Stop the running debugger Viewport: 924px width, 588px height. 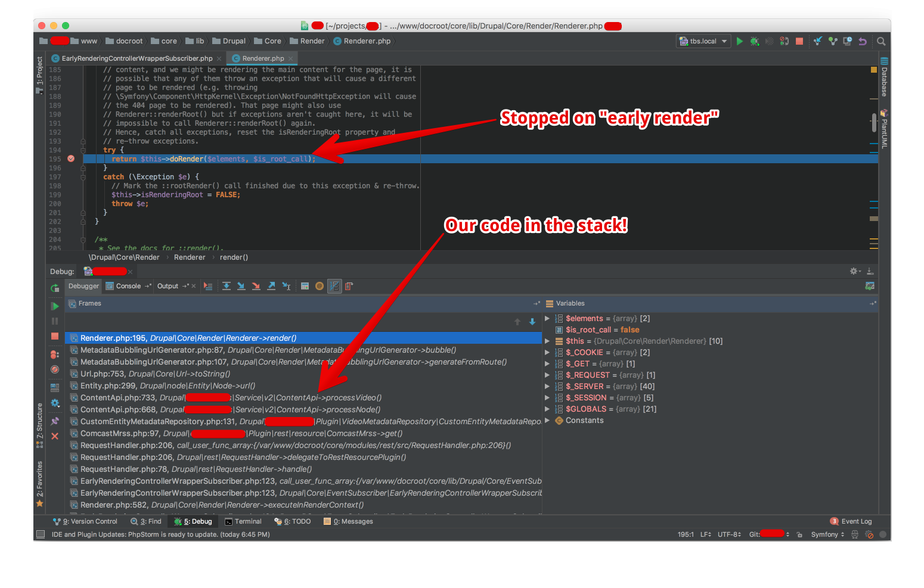54,336
